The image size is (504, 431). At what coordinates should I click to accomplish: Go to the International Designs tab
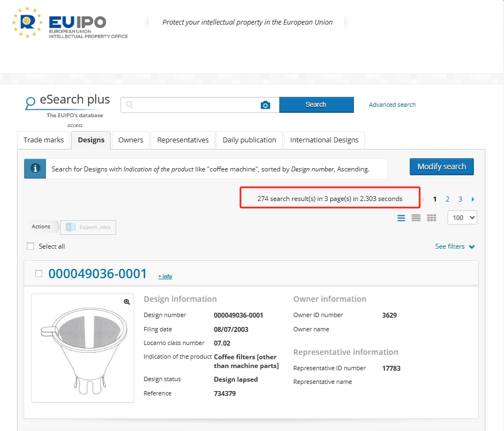coord(324,140)
